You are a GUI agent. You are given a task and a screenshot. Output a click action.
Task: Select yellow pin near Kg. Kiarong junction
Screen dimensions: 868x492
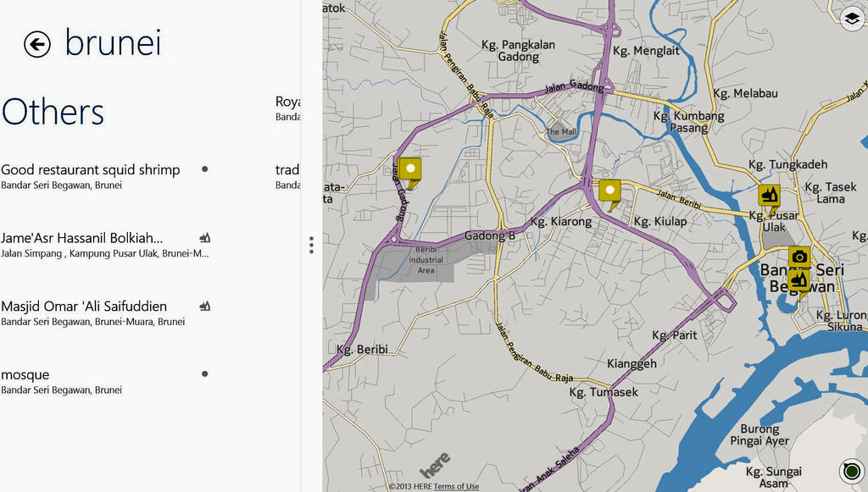tap(609, 191)
